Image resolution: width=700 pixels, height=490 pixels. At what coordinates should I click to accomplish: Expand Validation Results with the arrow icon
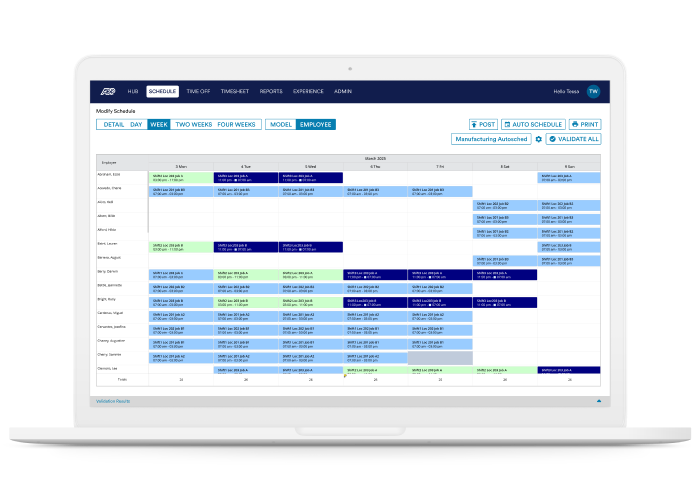[x=599, y=400]
